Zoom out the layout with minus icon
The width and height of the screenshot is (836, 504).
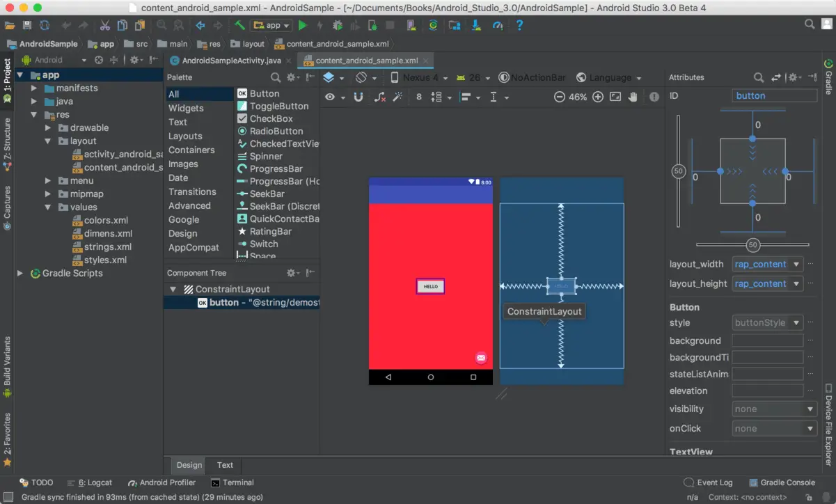pyautogui.click(x=560, y=97)
